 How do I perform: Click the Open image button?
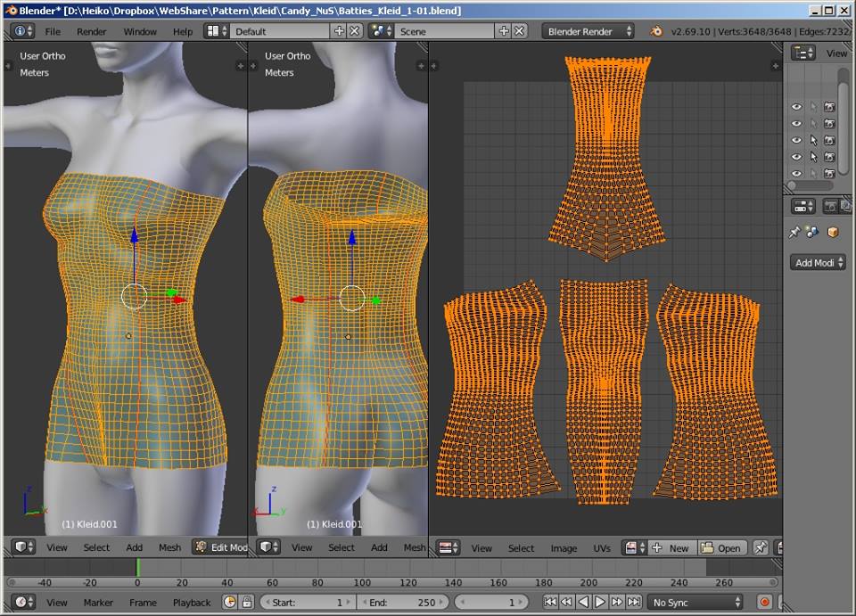[x=721, y=548]
